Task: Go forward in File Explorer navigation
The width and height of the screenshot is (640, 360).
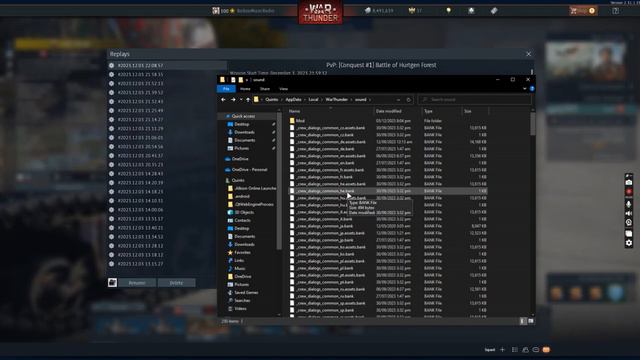Action: click(x=233, y=100)
